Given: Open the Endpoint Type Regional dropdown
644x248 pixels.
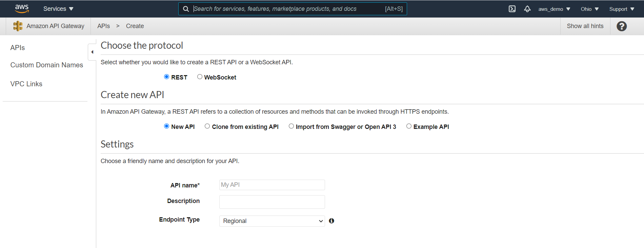Looking at the screenshot, I should (x=272, y=221).
